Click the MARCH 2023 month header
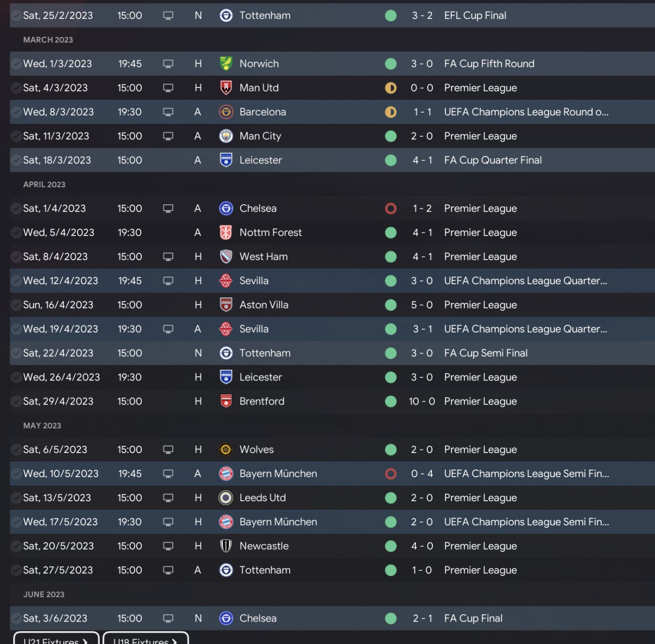Image resolution: width=655 pixels, height=644 pixels. tap(48, 40)
